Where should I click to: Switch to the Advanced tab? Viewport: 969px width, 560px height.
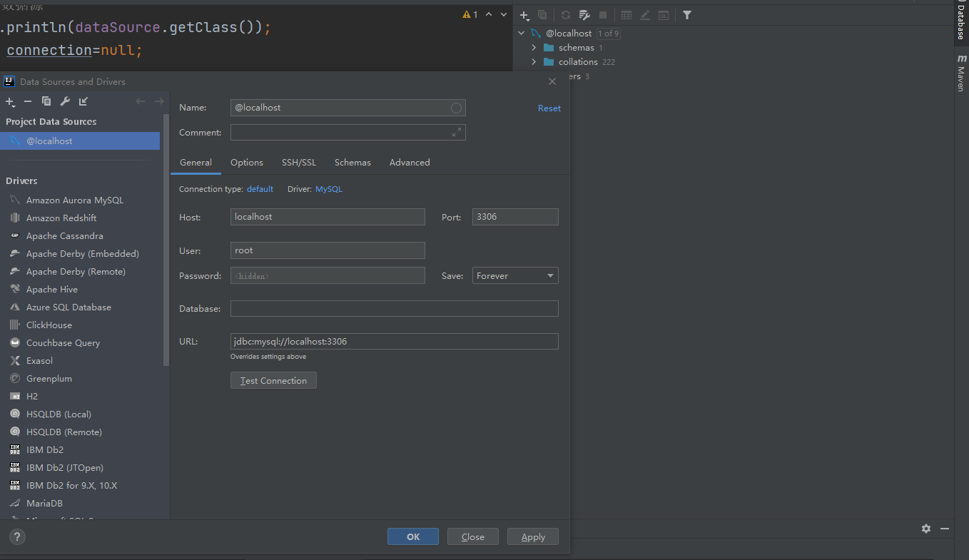click(x=410, y=163)
